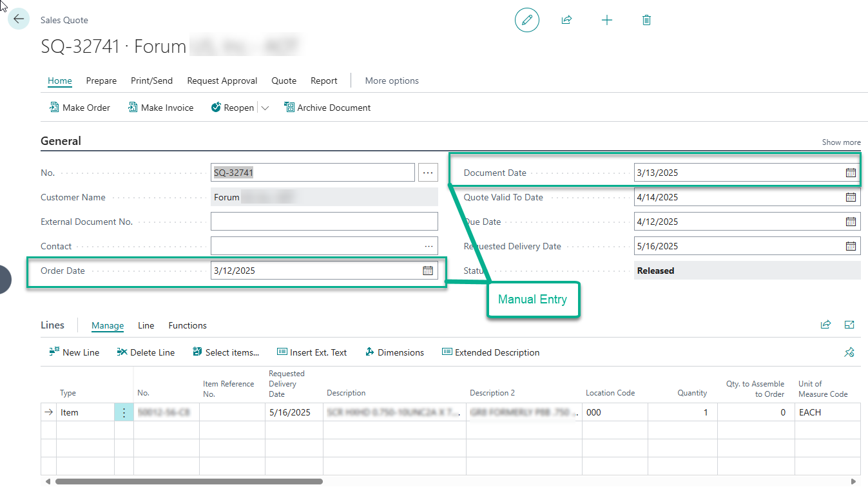Click the horizontal scrollbar thumb under Lines
Viewport: 868px width, 487px height.
point(189,481)
